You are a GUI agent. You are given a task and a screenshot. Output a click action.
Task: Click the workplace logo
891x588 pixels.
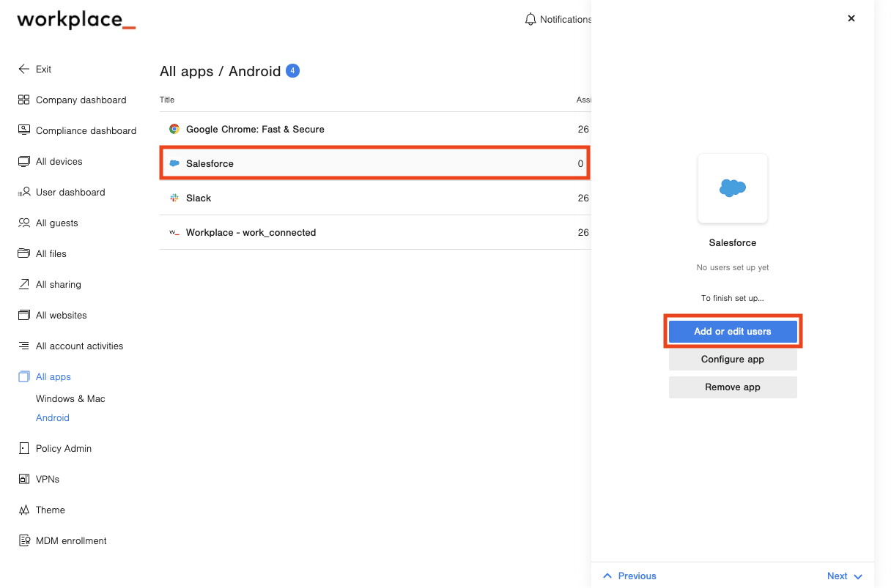pyautogui.click(x=76, y=20)
